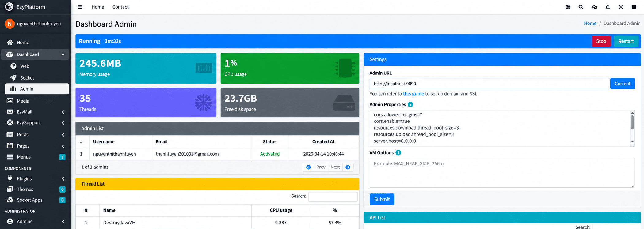Open the notifications bell
Image resolution: width=644 pixels, height=229 pixels.
point(608,7)
